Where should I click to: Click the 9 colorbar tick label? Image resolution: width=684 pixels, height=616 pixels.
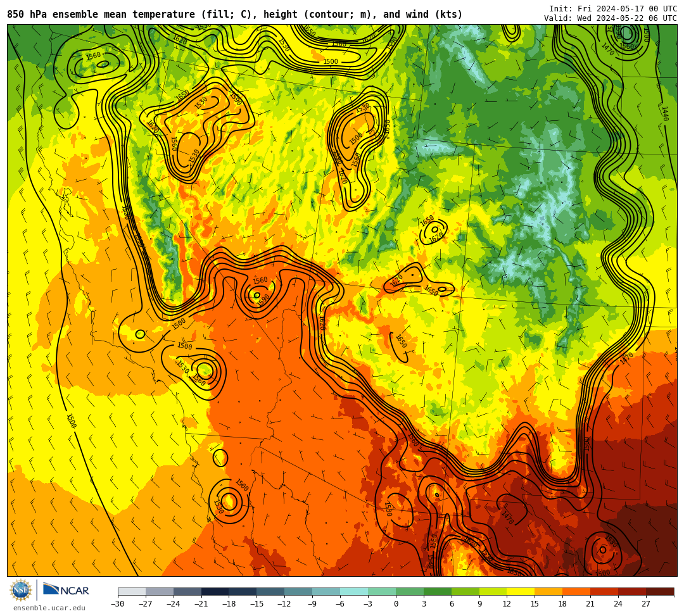coord(479,604)
